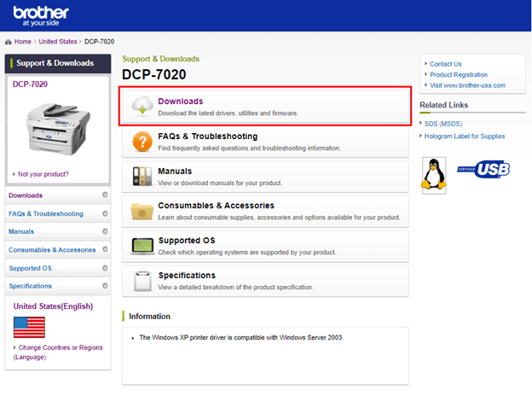
Task: Click 'Download the latest drivers, utilities and firmware.' text
Action: [228, 114]
